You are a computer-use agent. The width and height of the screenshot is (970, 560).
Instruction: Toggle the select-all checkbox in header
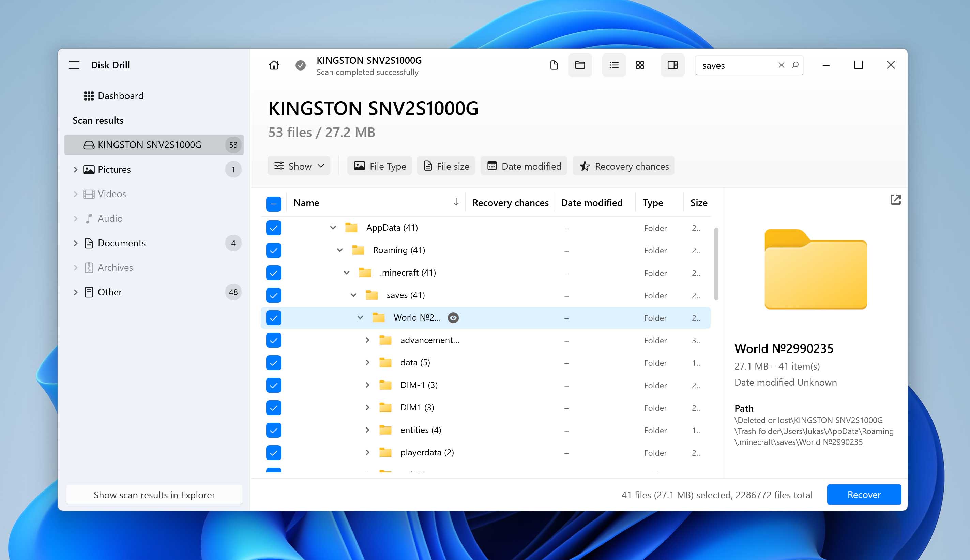273,203
